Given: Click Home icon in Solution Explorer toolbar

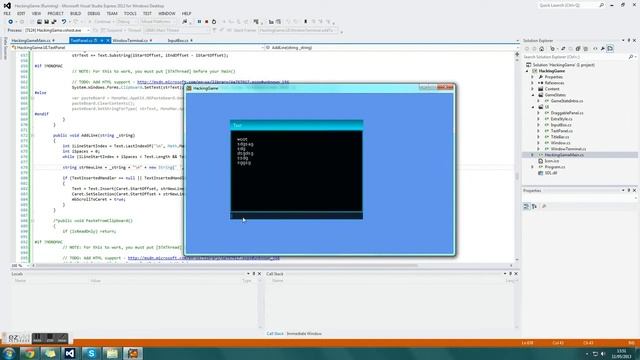Looking at the screenshot, I should click(542, 49).
